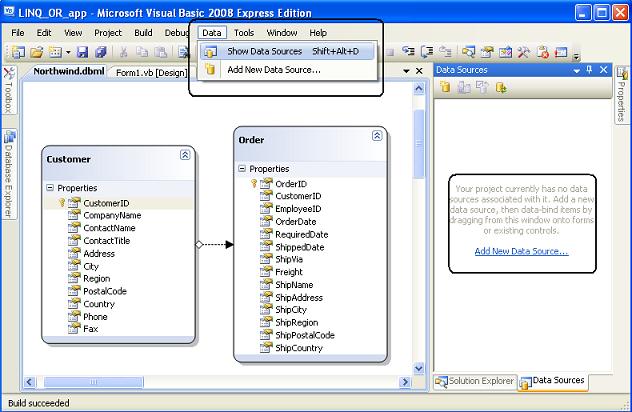This screenshot has height=412, width=632.
Task: Click the Open File folder icon
Action: [37, 52]
